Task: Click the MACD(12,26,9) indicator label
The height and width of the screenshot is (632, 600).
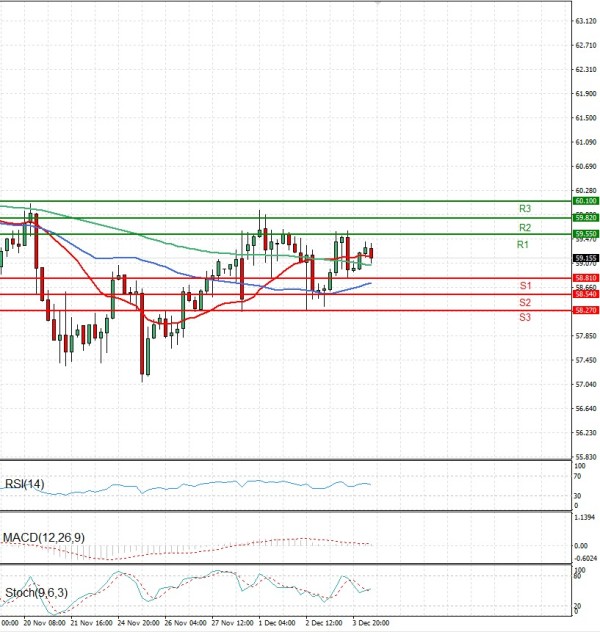Action: [x=43, y=538]
